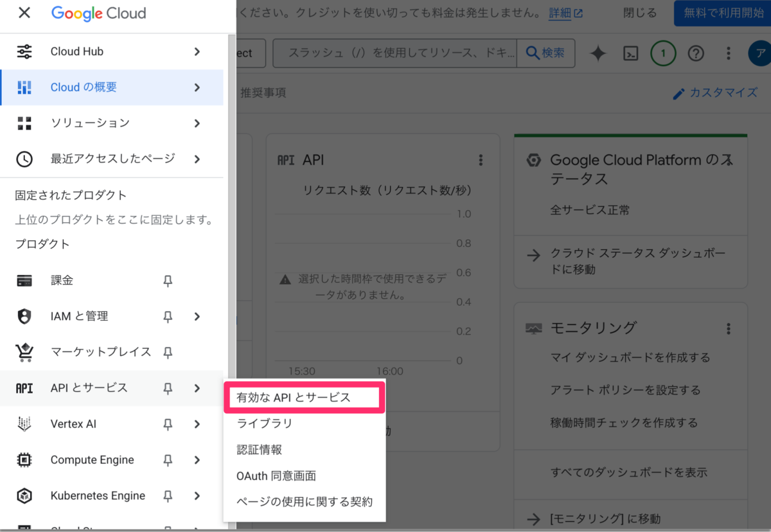This screenshot has height=532, width=771.
Task: Open モニタリング card three-dot options
Action: click(729, 329)
